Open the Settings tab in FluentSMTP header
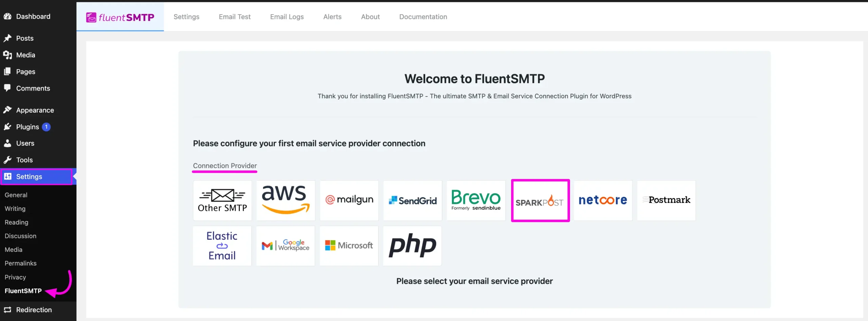The width and height of the screenshot is (868, 321). click(186, 17)
